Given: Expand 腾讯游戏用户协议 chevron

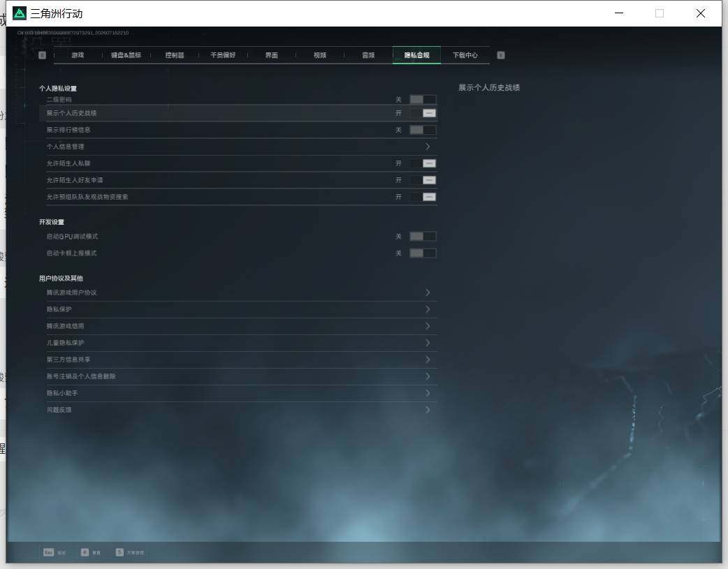Looking at the screenshot, I should 428,293.
